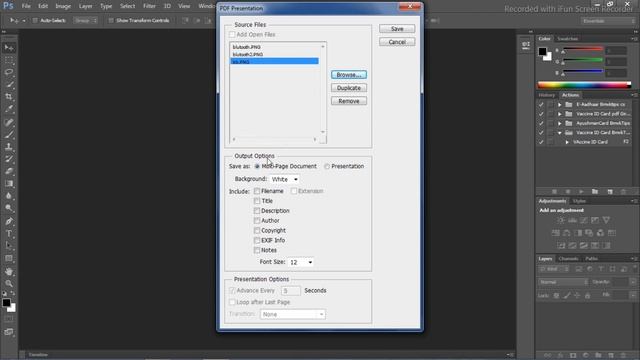
Task: Delete layer trash icon in Layers panel
Action: 623,356
